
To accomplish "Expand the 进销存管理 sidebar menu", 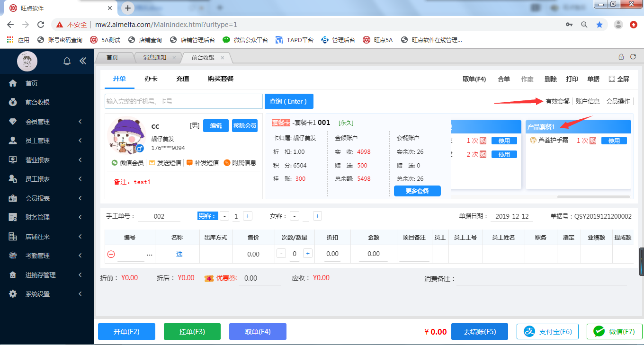I will pyautogui.click(x=47, y=275).
